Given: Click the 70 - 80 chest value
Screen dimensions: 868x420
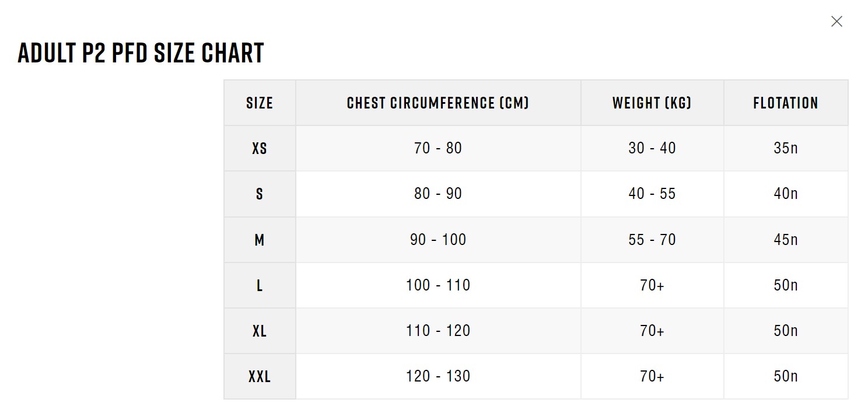Looking at the screenshot, I should [438, 148].
